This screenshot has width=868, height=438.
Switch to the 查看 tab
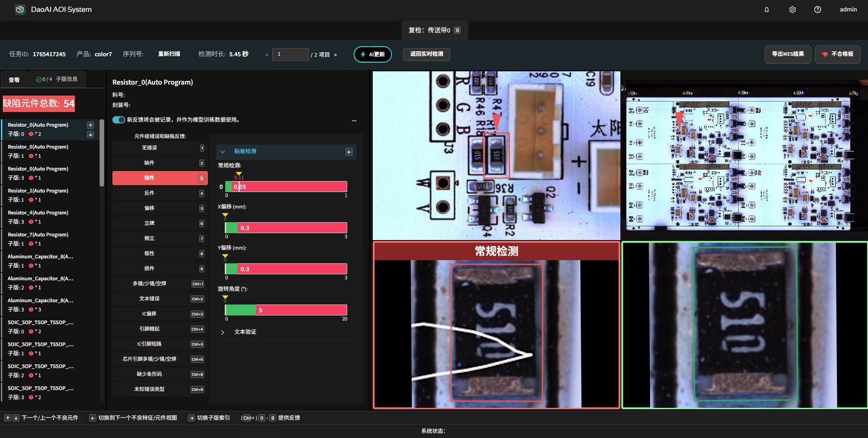[x=14, y=80]
